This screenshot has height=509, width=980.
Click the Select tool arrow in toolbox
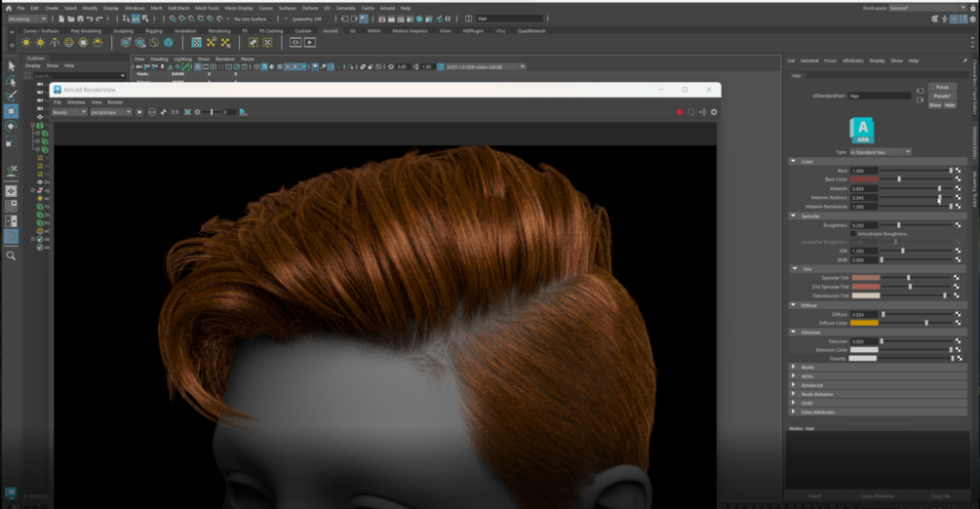[x=11, y=65]
